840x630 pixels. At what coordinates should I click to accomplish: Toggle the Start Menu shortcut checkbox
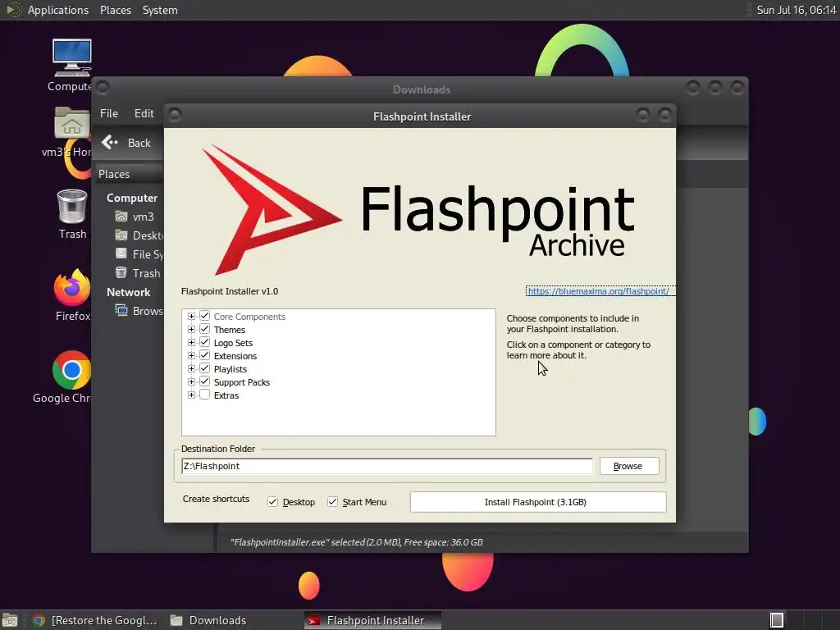(333, 502)
